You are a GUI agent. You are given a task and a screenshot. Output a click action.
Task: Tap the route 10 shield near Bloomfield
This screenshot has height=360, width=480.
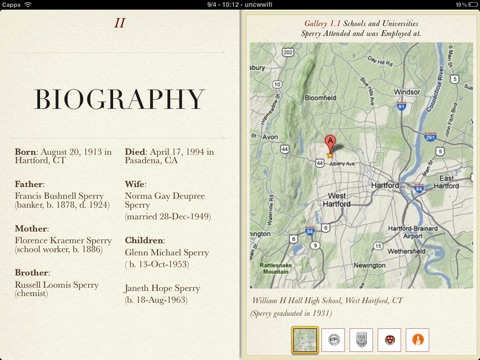click(277, 84)
